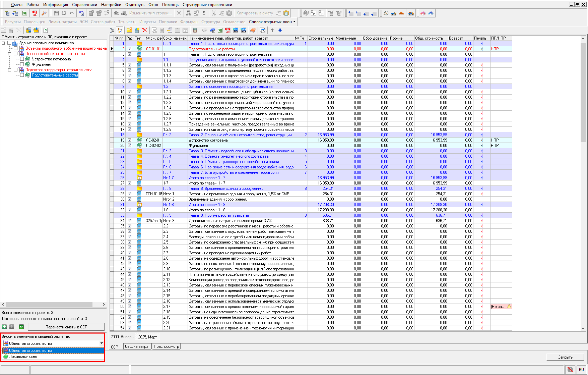
Task: Click the Excel export icon in top toolbar
Action: (x=25, y=13)
